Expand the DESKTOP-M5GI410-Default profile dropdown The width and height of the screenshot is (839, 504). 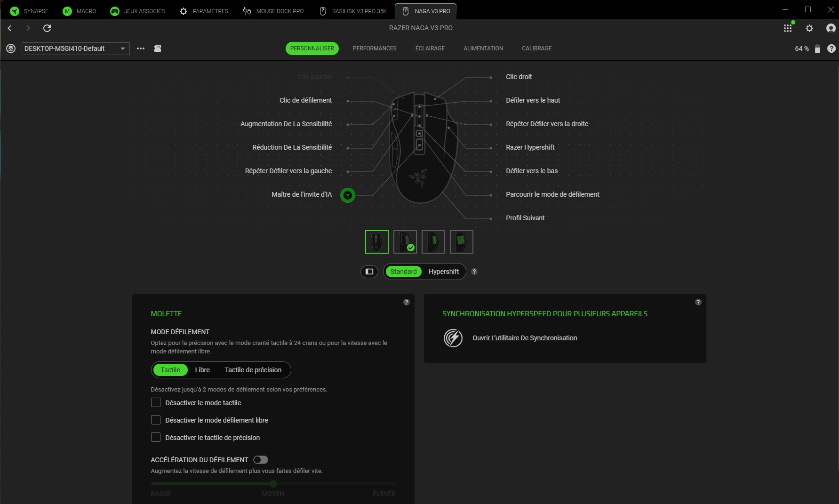point(76,48)
